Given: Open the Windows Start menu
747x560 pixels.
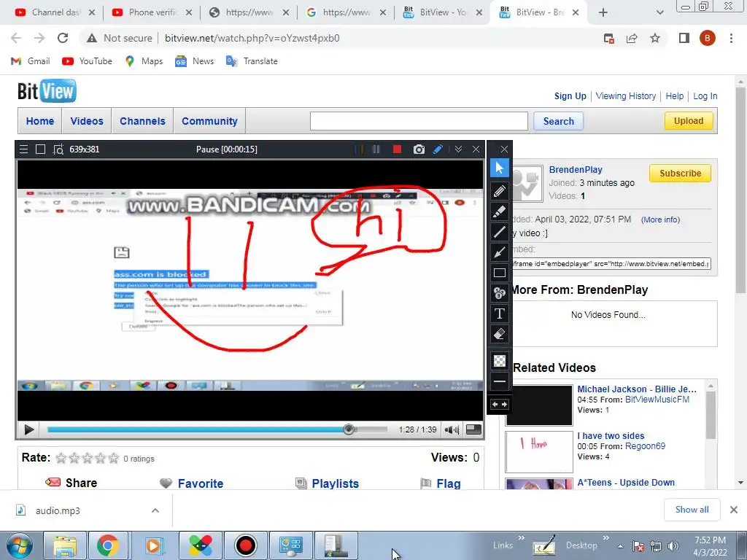Looking at the screenshot, I should pos(20,545).
